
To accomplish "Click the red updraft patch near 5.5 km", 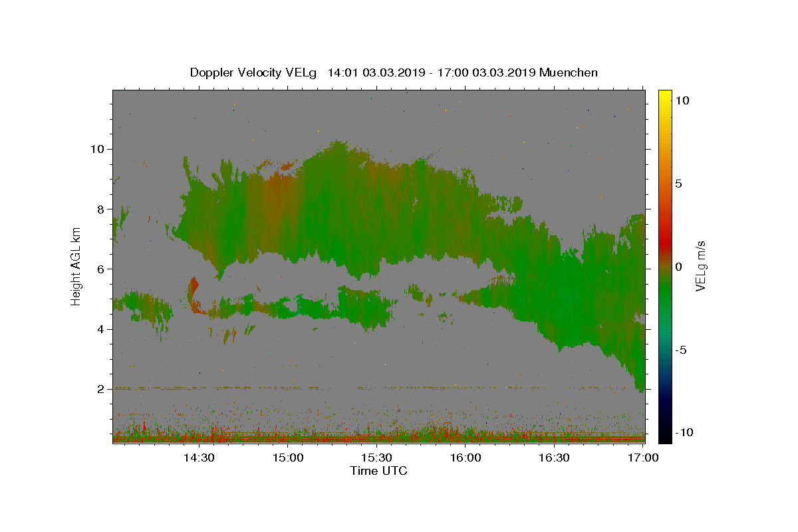I will click(194, 293).
